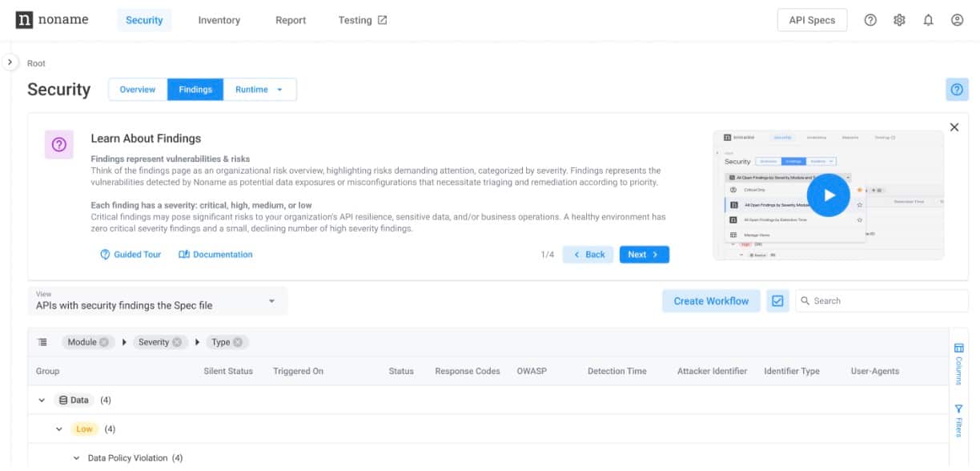The height and width of the screenshot is (471, 980).
Task: Open the Filters side panel
Action: pyautogui.click(x=958, y=421)
